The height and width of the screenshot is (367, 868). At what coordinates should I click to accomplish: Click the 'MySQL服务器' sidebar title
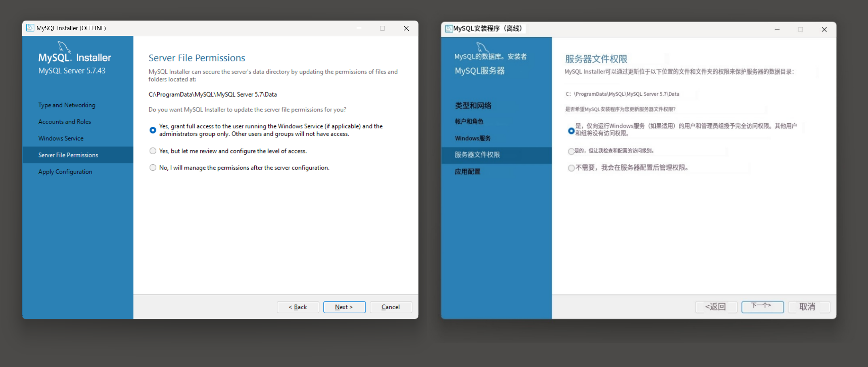[x=480, y=71]
